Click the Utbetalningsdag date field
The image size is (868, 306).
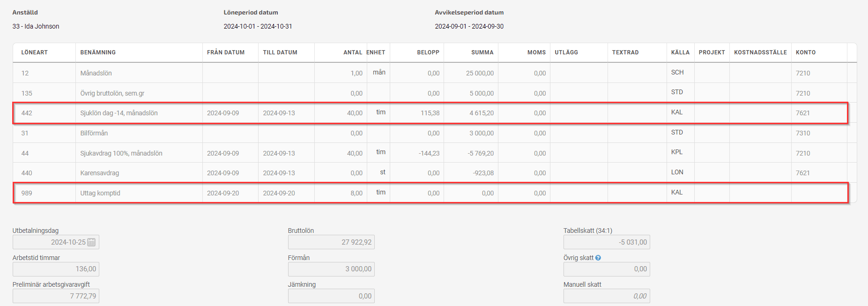(56, 242)
